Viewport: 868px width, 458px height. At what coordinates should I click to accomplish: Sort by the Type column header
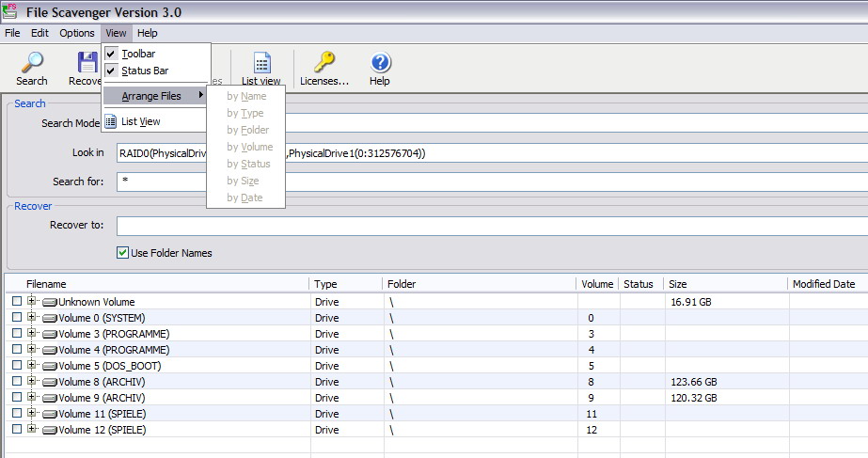tap(345, 284)
